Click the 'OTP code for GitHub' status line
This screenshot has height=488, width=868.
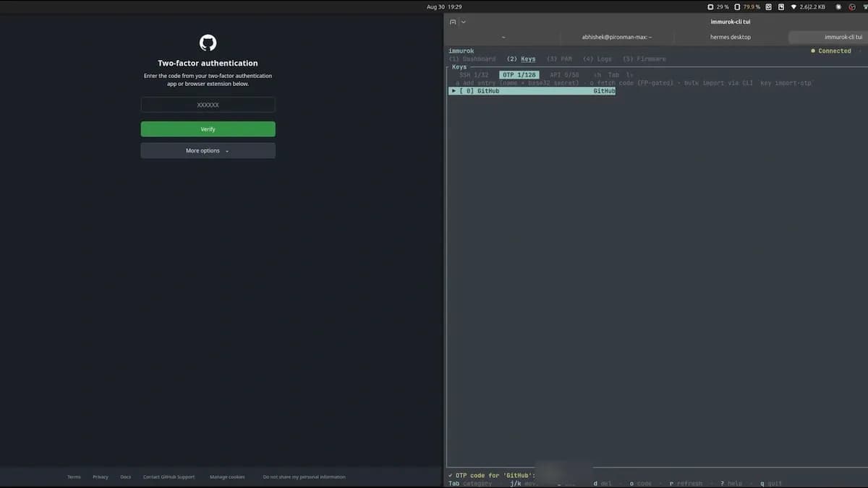click(x=492, y=475)
